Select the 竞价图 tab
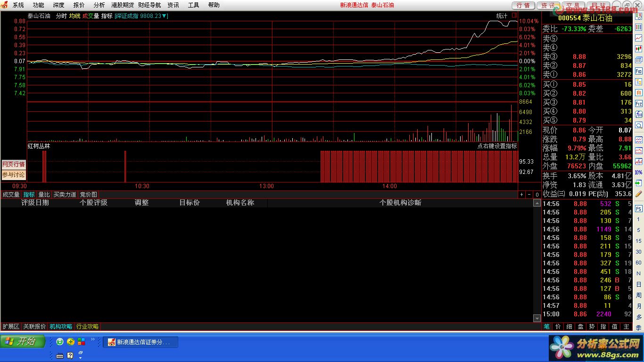 [88, 194]
